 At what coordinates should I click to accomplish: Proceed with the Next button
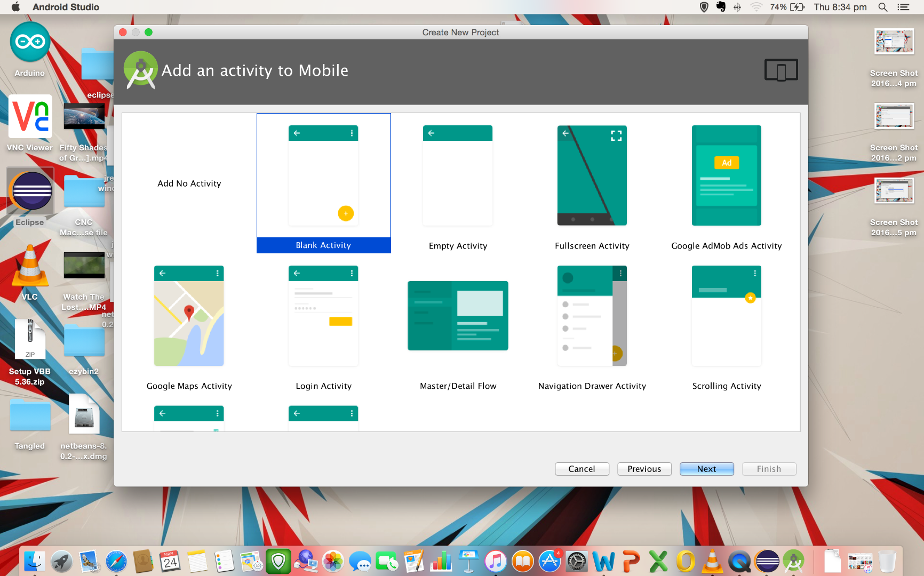click(706, 469)
